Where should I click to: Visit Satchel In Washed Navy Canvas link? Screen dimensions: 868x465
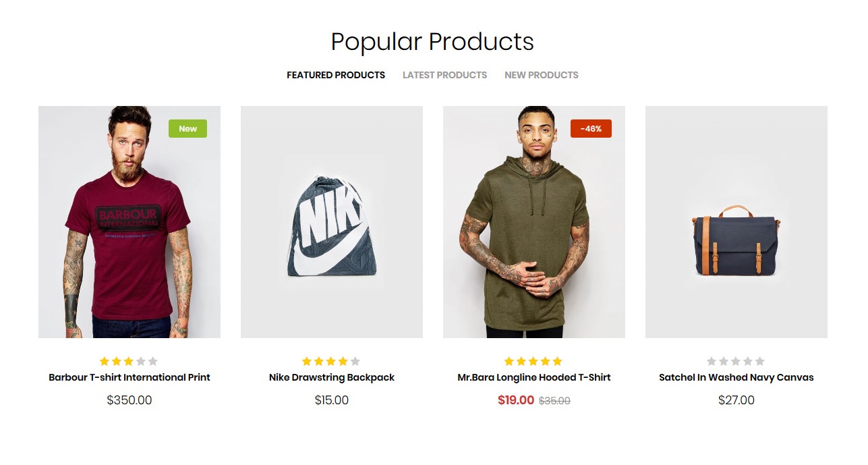pyautogui.click(x=736, y=377)
